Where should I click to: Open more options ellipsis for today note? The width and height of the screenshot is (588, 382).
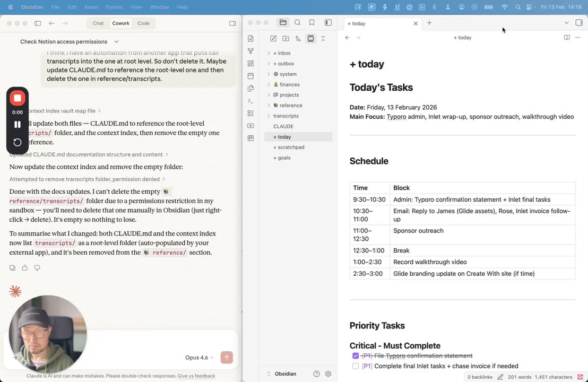coord(578,38)
